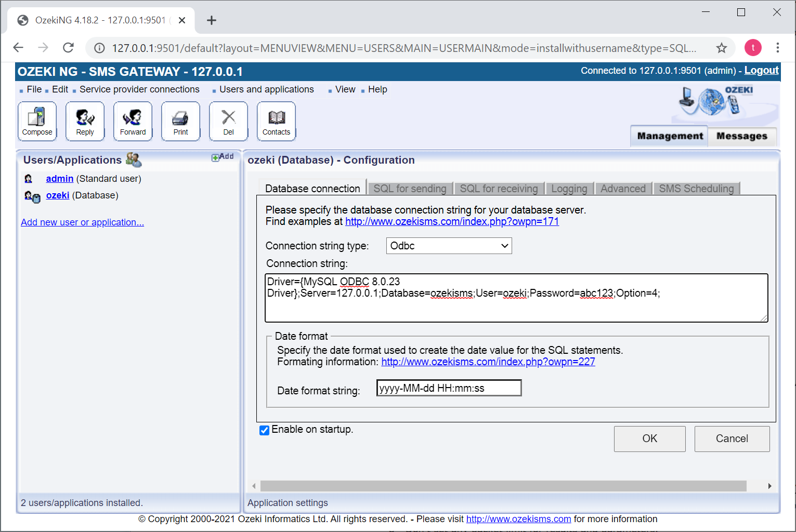Click the Date format string input field
The height and width of the screenshot is (532, 796).
coord(448,388)
